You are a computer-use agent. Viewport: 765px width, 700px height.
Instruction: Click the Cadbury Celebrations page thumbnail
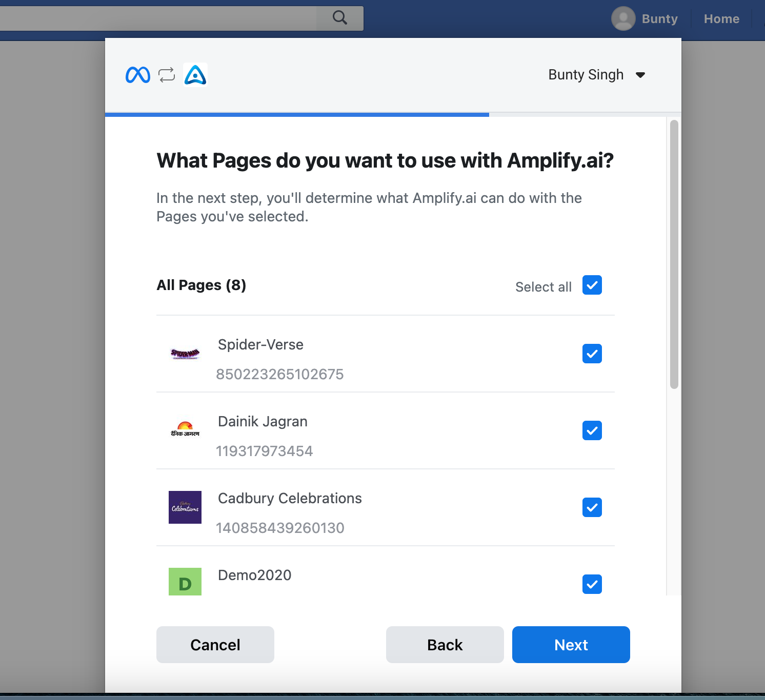coord(185,507)
